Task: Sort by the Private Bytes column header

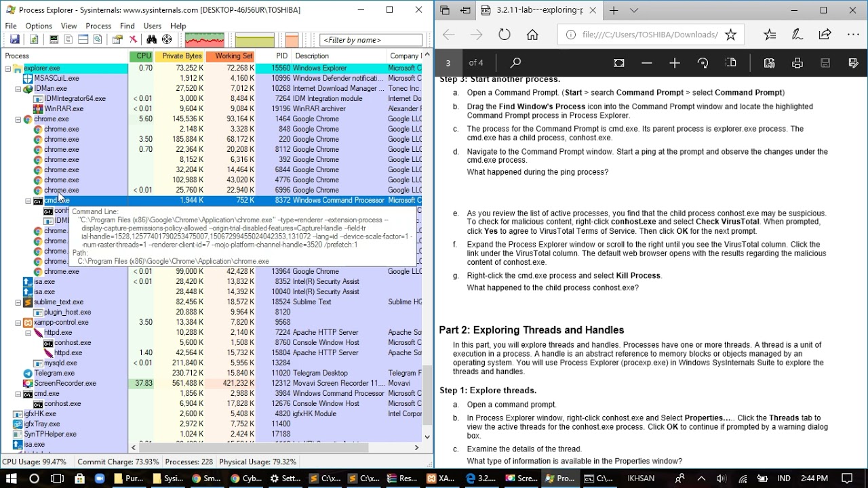Action: pos(180,56)
